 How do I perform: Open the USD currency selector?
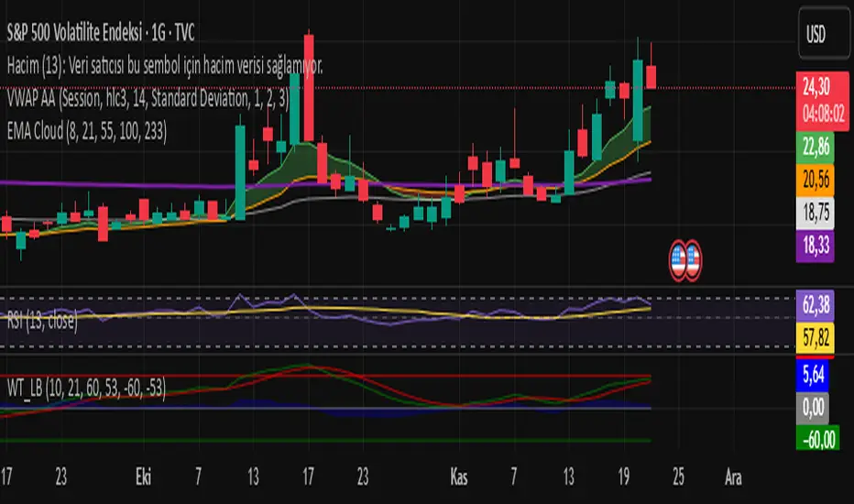(x=823, y=33)
